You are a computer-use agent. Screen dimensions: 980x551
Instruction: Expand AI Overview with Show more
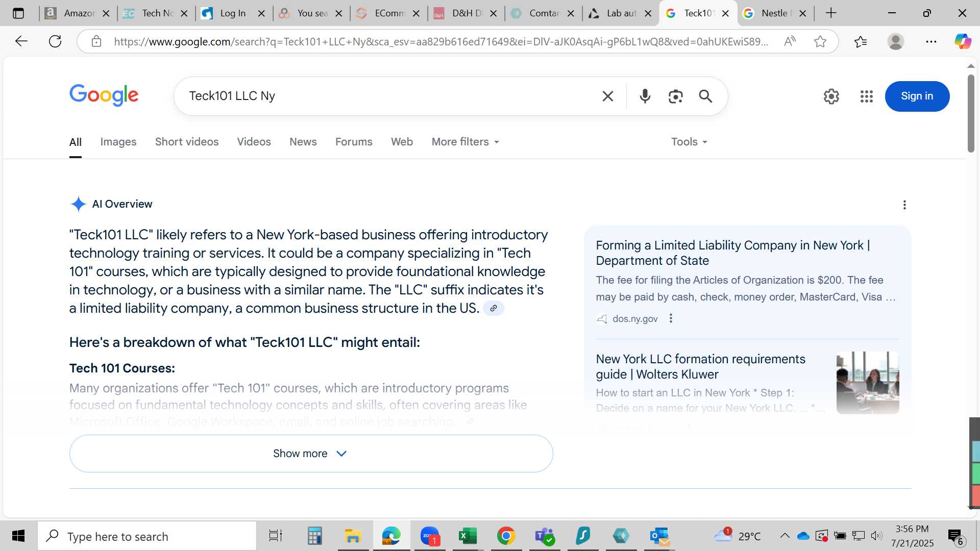coord(311,454)
